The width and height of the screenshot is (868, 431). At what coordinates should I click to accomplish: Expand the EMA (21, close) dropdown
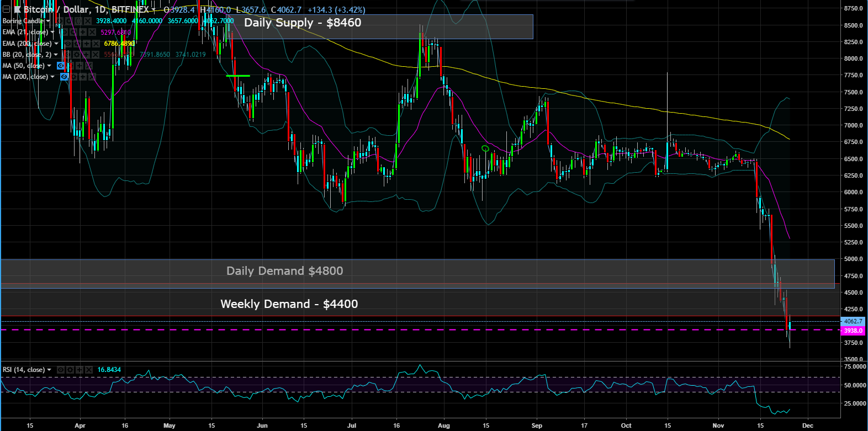click(x=52, y=32)
